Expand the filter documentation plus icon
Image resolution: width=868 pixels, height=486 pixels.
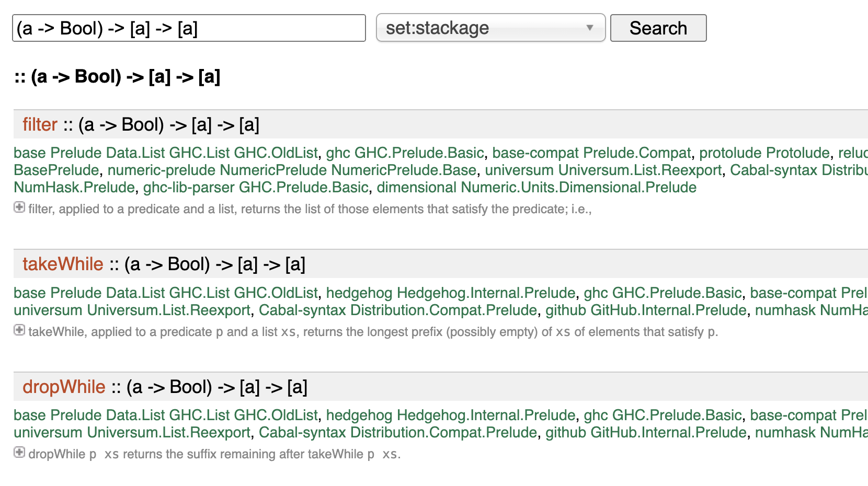tap(19, 207)
